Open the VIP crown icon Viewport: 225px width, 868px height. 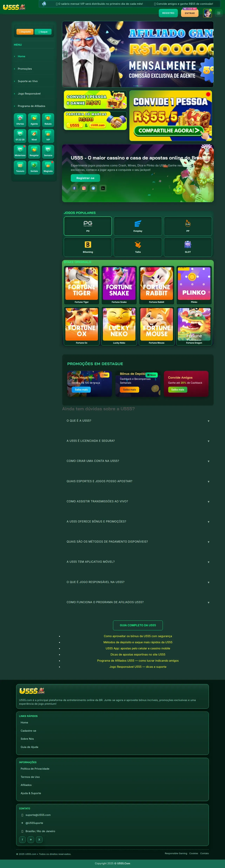point(48,136)
